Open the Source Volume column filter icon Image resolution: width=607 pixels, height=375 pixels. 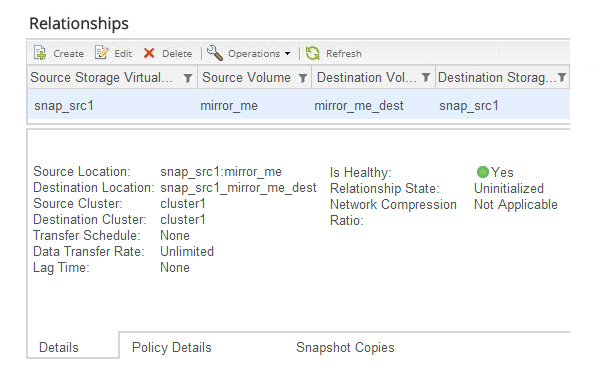(x=303, y=78)
